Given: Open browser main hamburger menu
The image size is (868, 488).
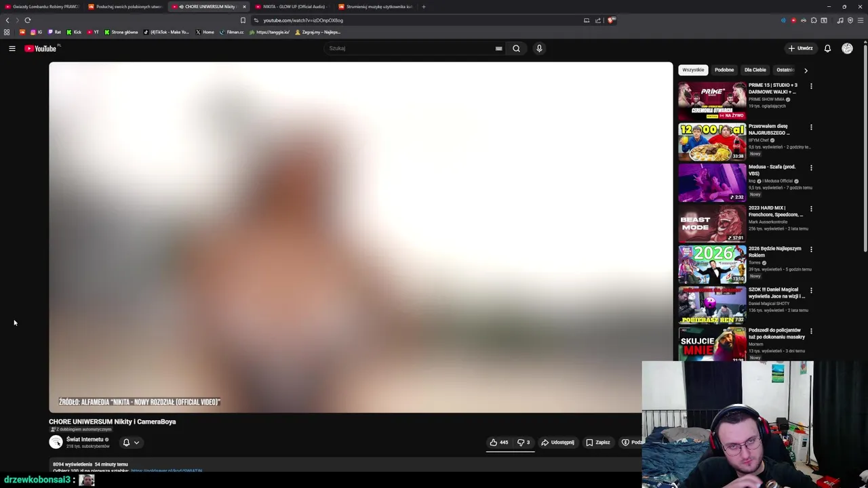Looking at the screenshot, I should click(861, 20).
